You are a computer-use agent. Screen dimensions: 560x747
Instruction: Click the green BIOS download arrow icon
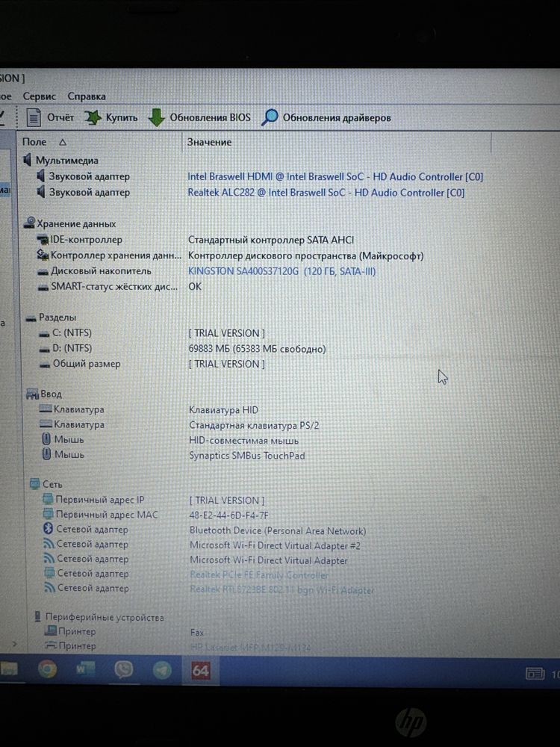click(x=156, y=118)
